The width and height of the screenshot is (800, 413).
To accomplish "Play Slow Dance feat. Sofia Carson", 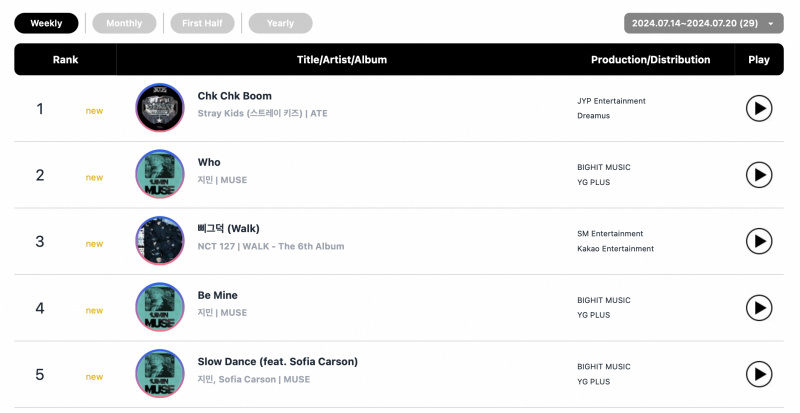I will pyautogui.click(x=759, y=374).
